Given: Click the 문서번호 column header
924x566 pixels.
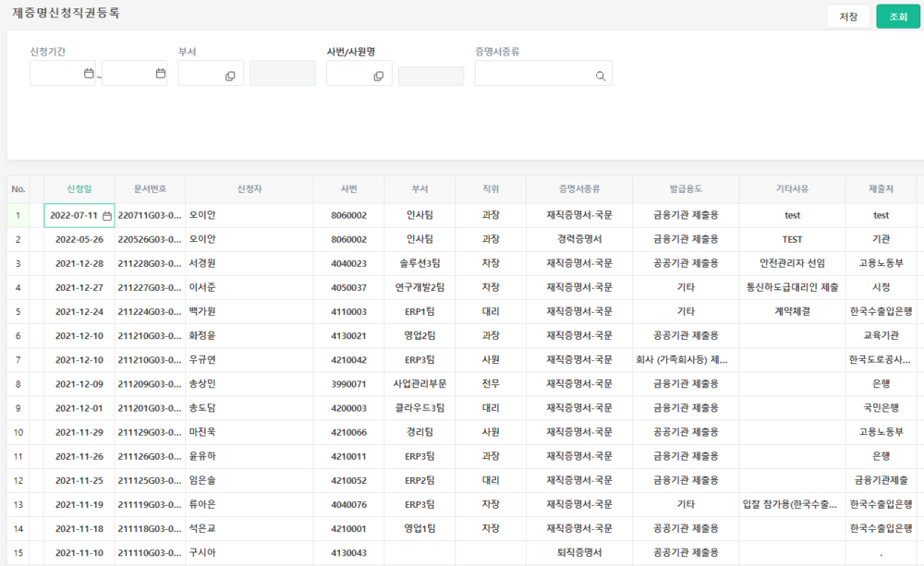Looking at the screenshot, I should point(150,188).
